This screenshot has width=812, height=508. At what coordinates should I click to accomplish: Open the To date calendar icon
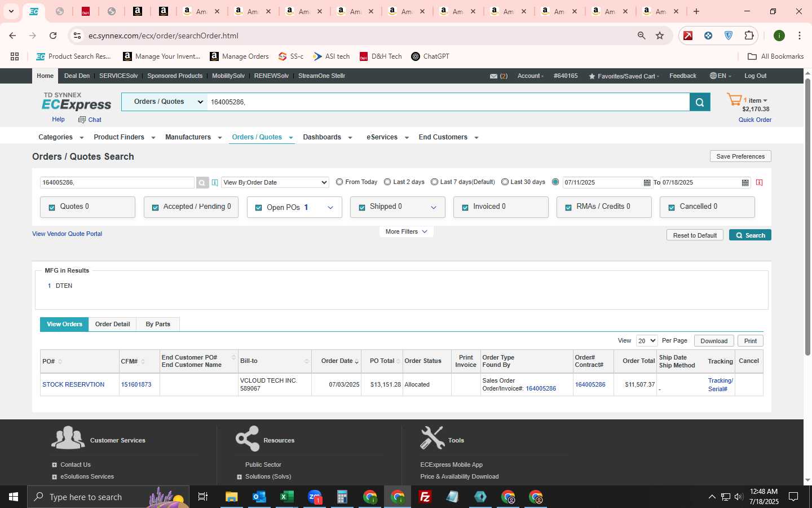[745, 182]
